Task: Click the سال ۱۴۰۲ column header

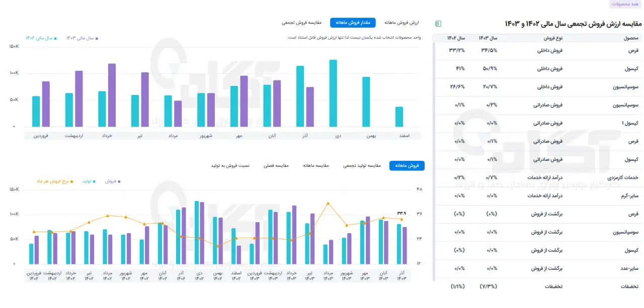Action: (456, 38)
